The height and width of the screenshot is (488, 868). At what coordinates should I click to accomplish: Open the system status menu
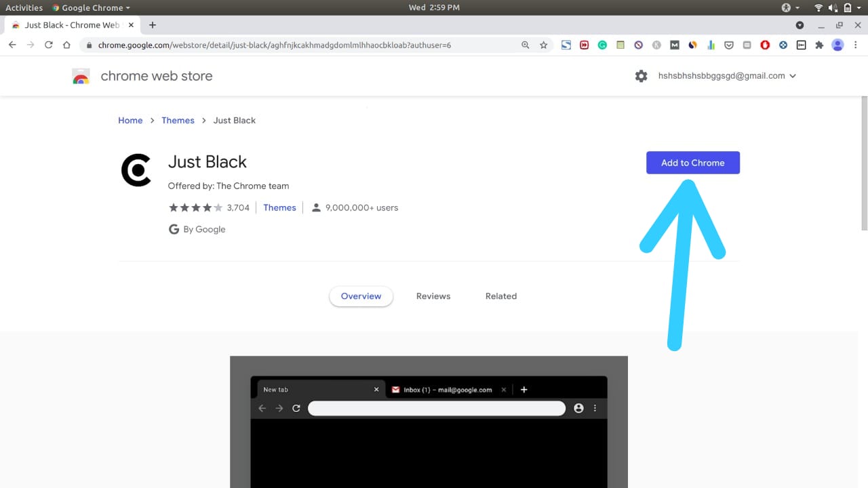pos(837,7)
